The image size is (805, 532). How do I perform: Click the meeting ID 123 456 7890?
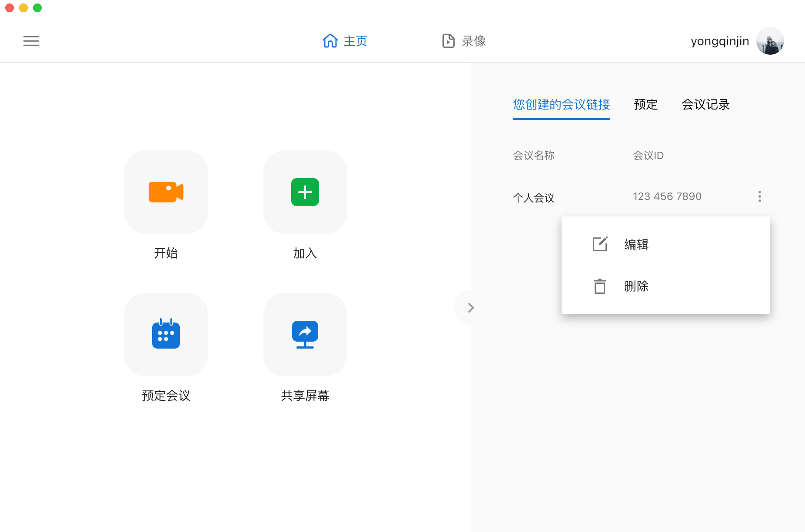click(x=667, y=196)
